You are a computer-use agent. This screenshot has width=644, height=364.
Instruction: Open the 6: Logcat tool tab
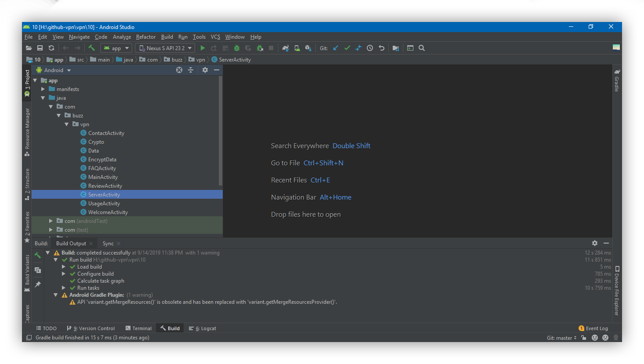[203, 328]
